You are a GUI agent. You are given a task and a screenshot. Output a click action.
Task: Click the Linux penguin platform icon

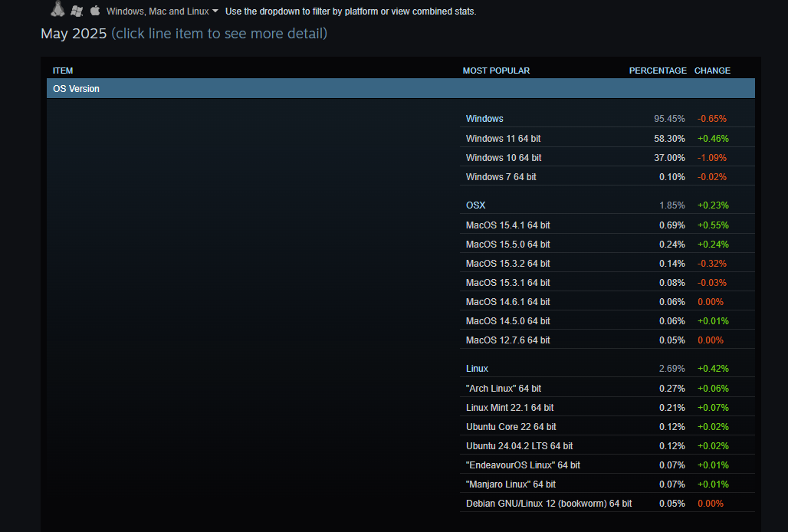57,9
